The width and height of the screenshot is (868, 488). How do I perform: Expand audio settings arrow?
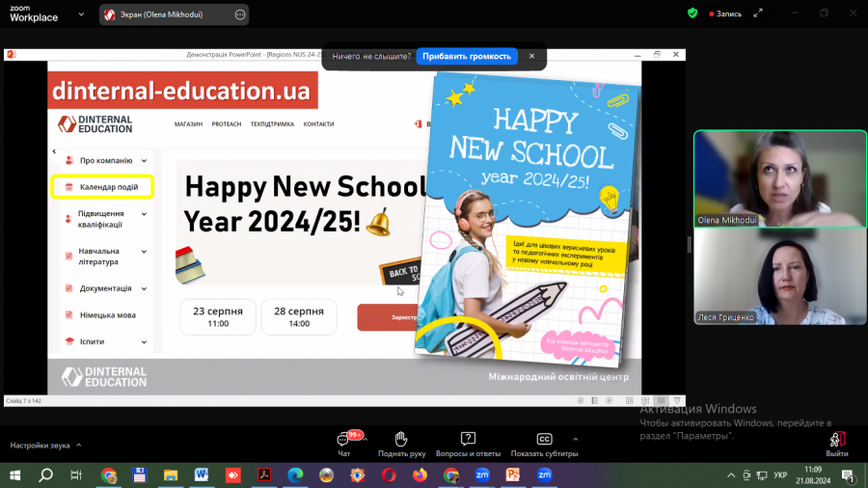point(79,445)
